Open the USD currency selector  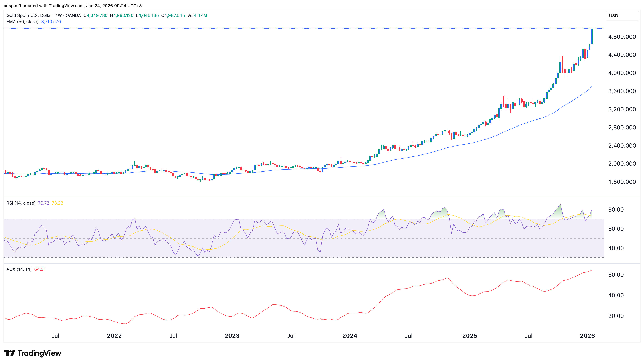click(x=614, y=15)
